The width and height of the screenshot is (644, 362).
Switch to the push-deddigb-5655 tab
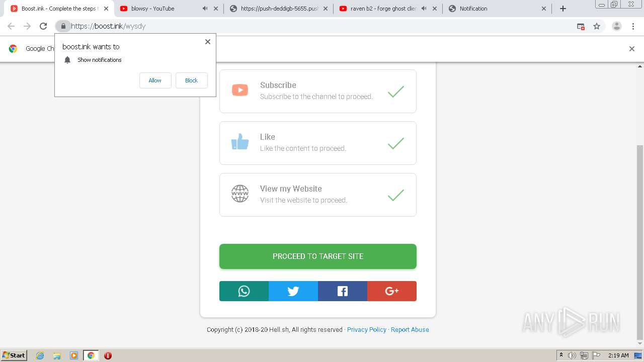pyautogui.click(x=278, y=9)
